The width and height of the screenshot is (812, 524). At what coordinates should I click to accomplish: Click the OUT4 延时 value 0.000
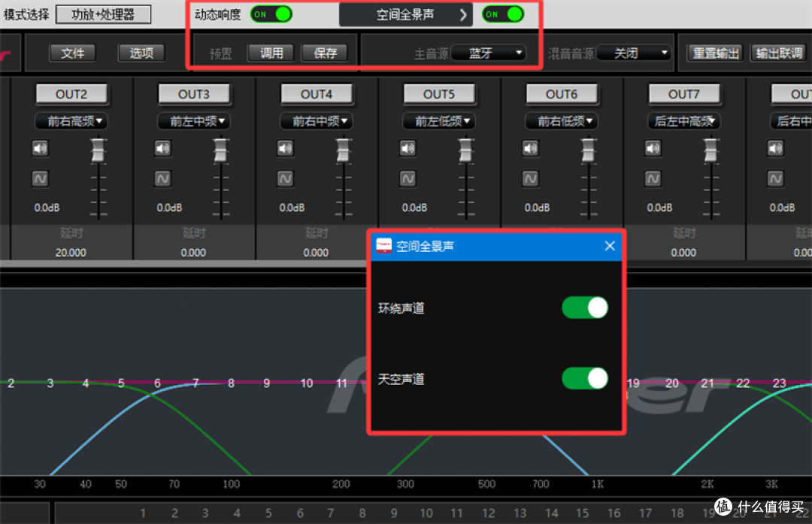(x=316, y=253)
